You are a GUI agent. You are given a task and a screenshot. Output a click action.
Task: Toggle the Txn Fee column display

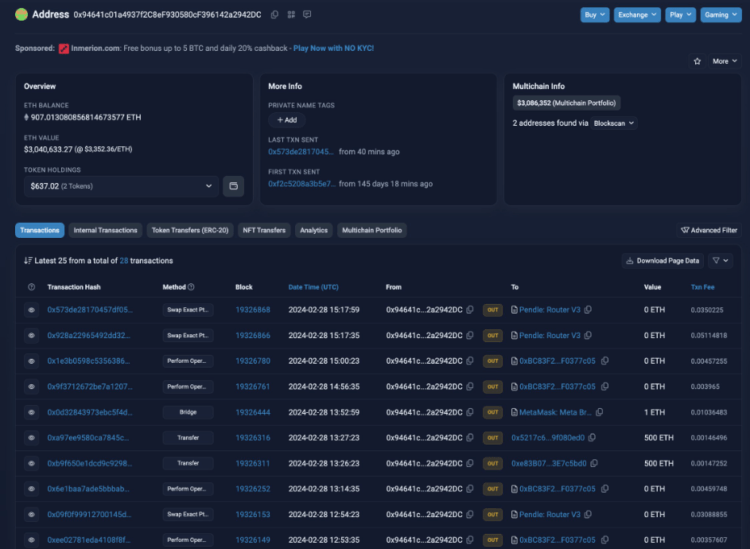(703, 287)
